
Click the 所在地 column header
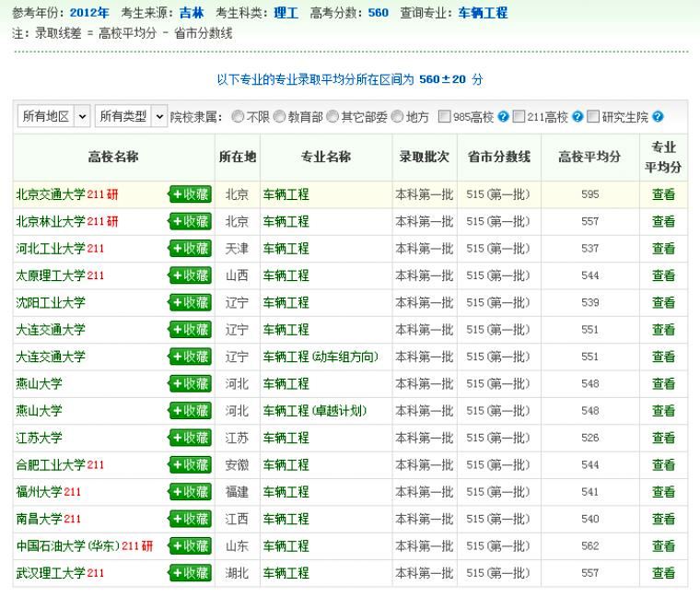(238, 157)
